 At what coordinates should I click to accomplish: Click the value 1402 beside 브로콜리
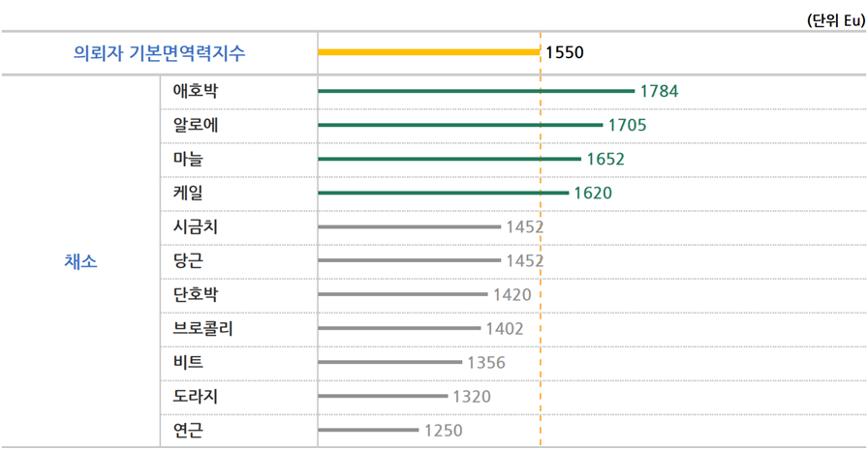pos(504,329)
